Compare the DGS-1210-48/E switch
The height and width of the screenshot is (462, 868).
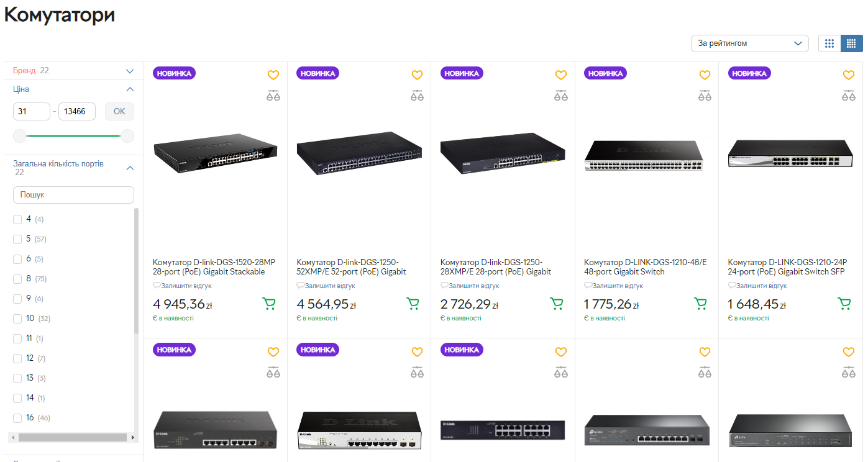(x=705, y=96)
